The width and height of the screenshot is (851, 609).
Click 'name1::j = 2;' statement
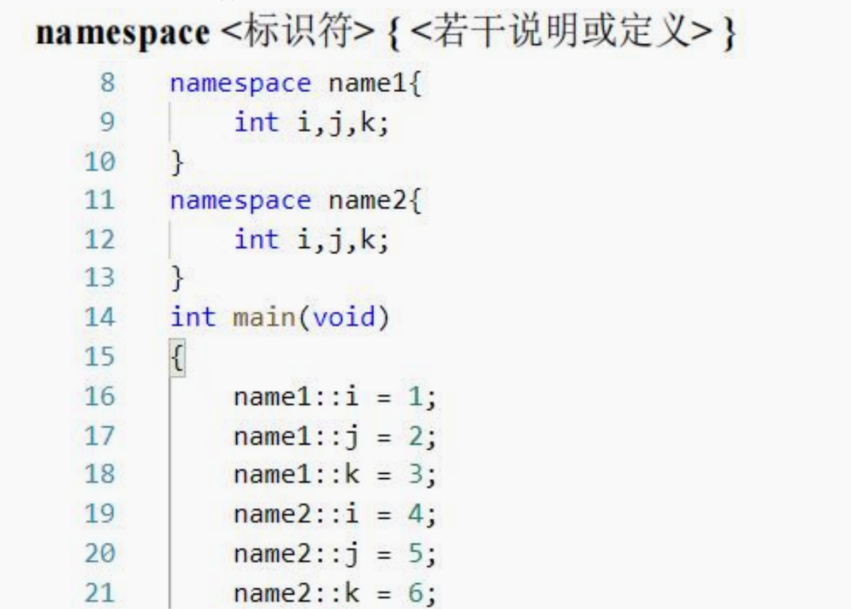pos(335,437)
